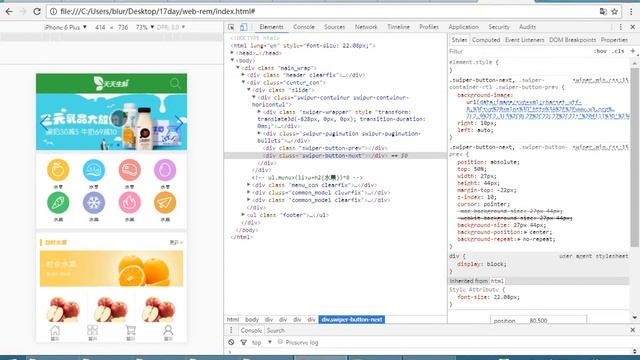Open the Timeline tab
The height and width of the screenshot is (360, 640).
click(x=398, y=27)
